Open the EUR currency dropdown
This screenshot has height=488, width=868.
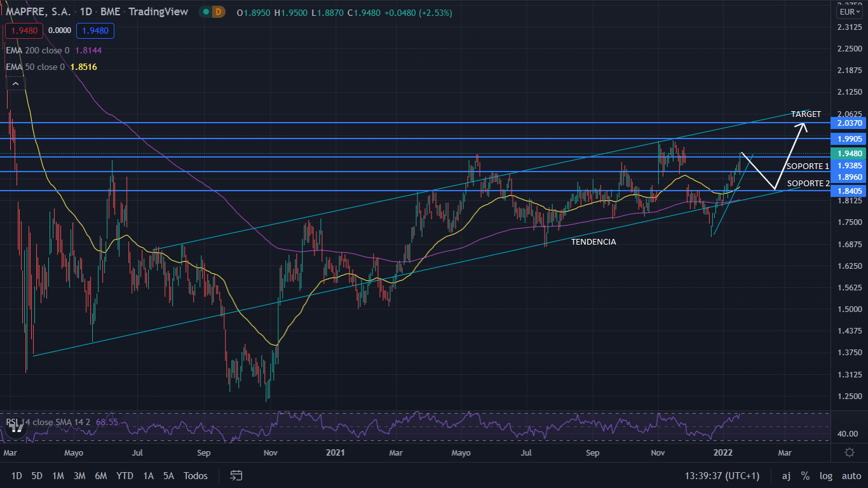(849, 11)
